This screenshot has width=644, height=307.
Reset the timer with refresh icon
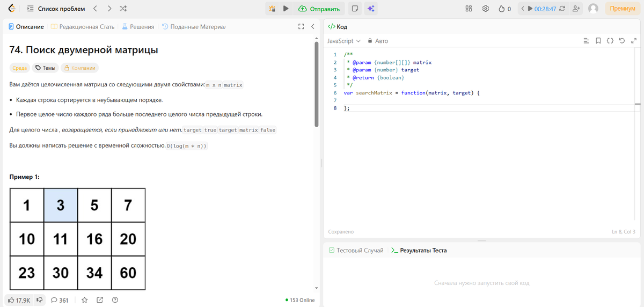click(562, 9)
